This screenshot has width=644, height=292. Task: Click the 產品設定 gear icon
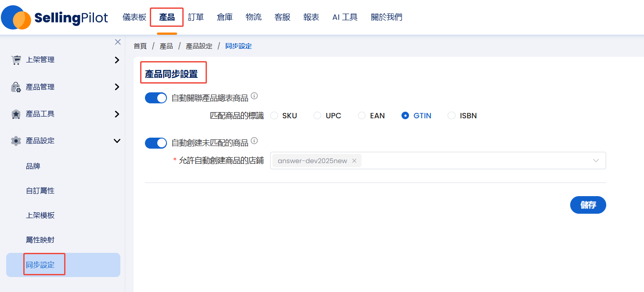click(16, 141)
